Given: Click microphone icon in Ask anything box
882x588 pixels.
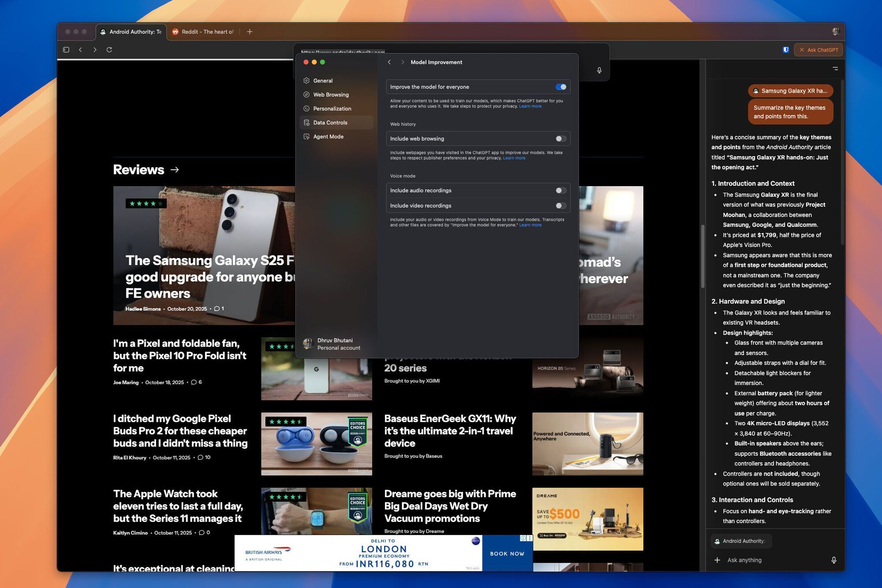Looking at the screenshot, I should pos(833,560).
